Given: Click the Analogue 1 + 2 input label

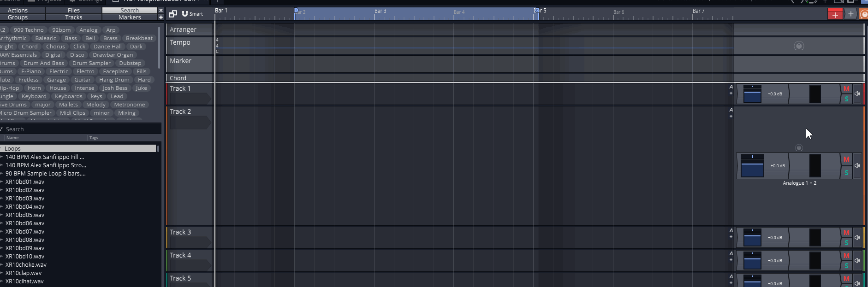Looking at the screenshot, I should (799, 183).
